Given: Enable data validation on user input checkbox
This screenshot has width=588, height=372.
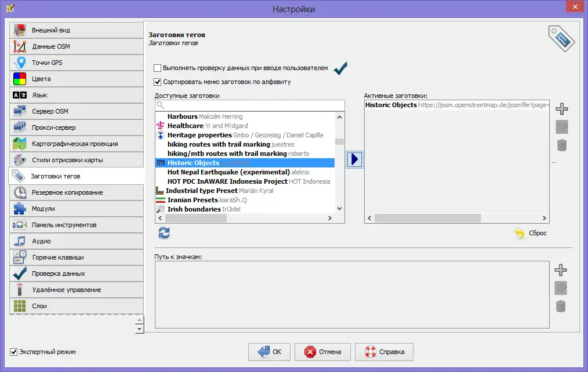Looking at the screenshot, I should (x=158, y=68).
